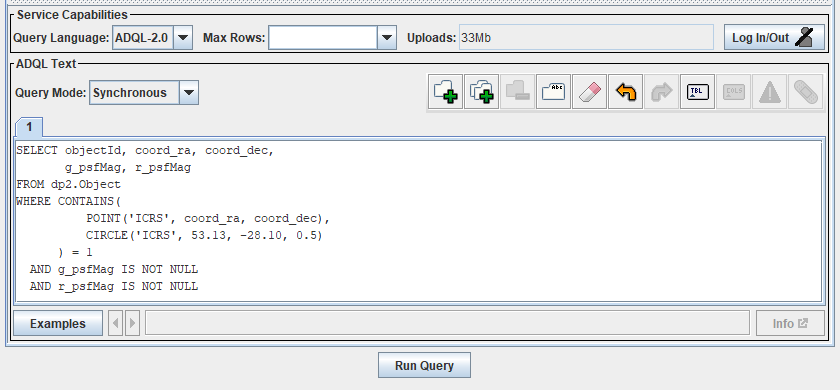Click the 'SELECT objectId, coord_ra, coord_dec,' line
Viewport: 840px width, 390px height.
coord(145,151)
